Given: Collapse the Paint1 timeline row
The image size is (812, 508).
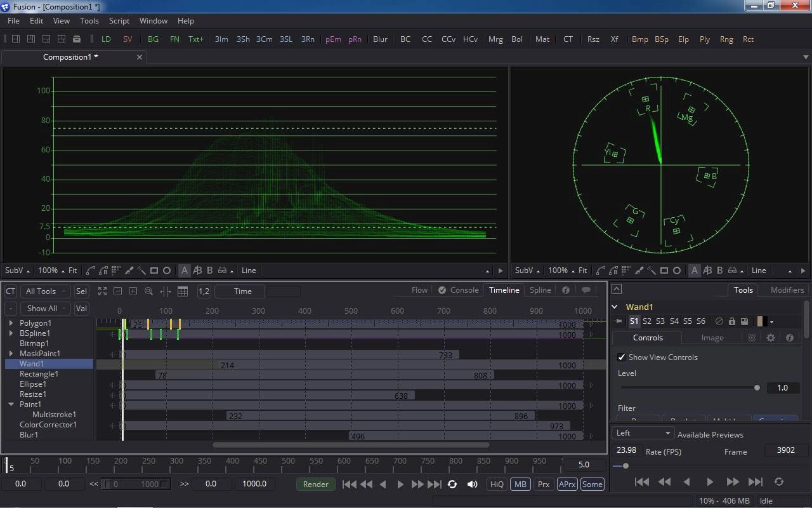Looking at the screenshot, I should pyautogui.click(x=11, y=404).
